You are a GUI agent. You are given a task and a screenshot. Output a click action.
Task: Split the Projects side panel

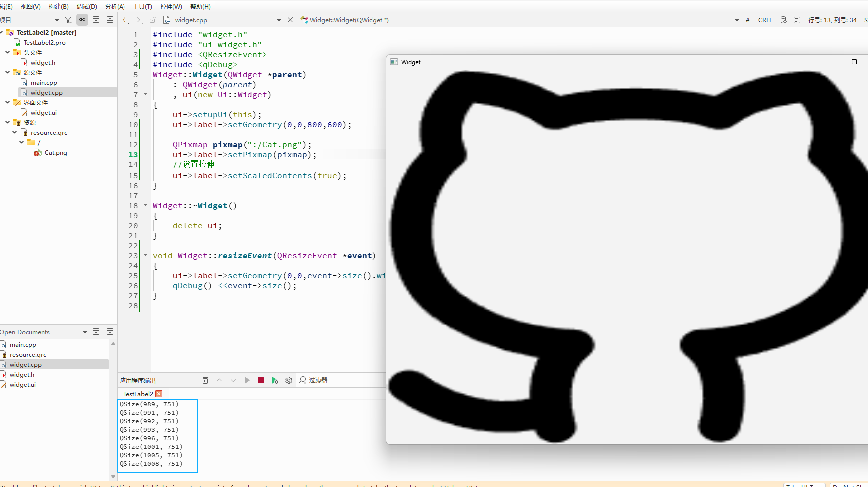pos(96,20)
